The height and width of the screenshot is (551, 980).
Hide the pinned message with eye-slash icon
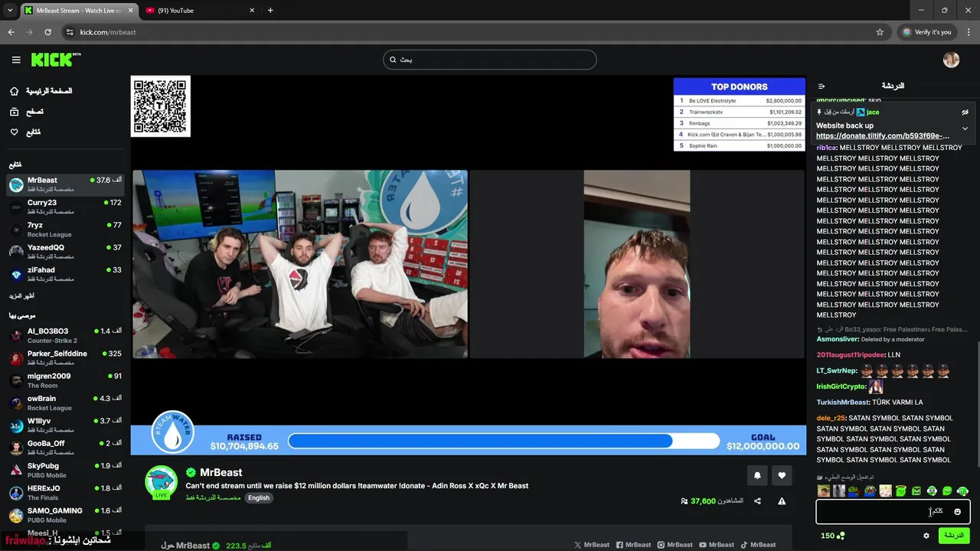point(965,112)
